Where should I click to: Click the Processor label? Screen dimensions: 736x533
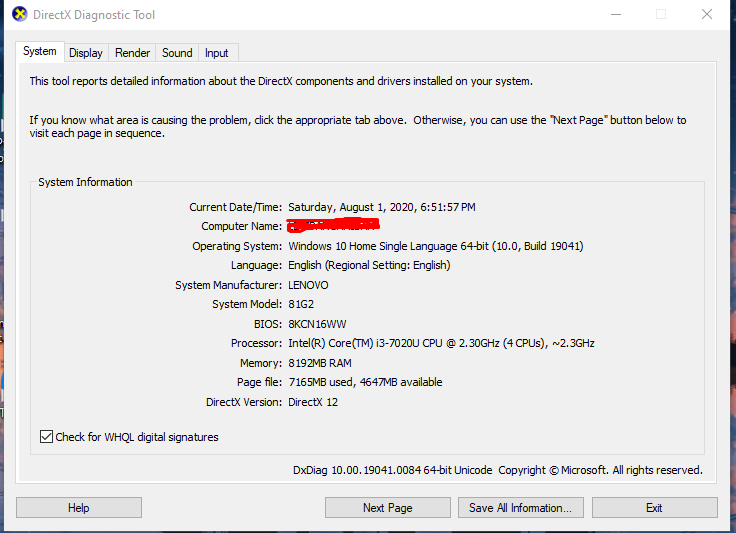[x=256, y=343]
